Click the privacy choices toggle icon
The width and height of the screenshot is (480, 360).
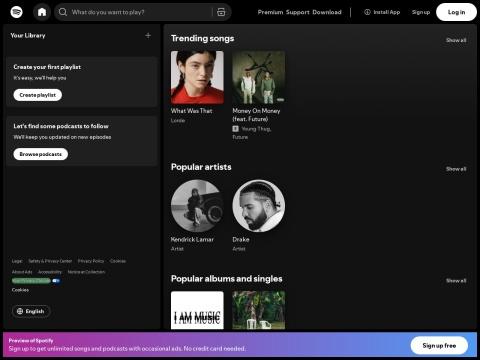coord(56,281)
